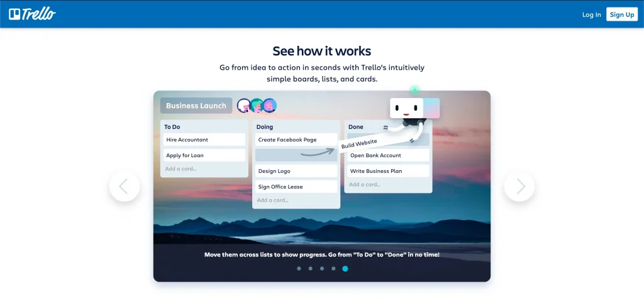
Task: Click the Trello logo in header
Action: coord(32,14)
